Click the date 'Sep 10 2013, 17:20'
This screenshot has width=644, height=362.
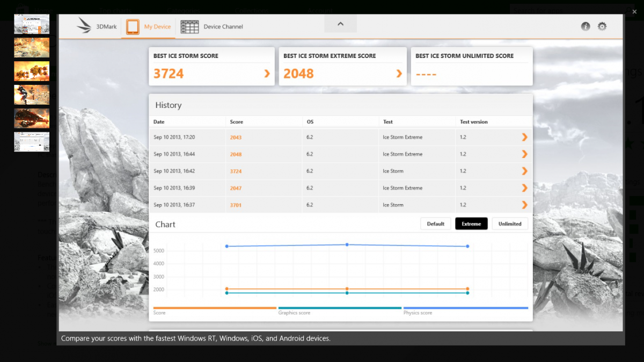(174, 137)
